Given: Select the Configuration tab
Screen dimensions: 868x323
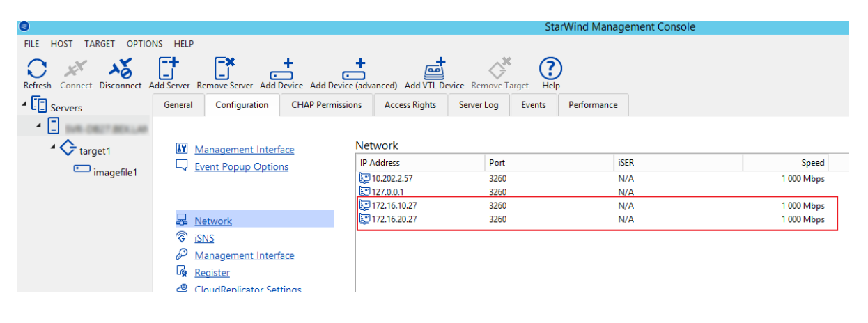Looking at the screenshot, I should pos(242,105).
